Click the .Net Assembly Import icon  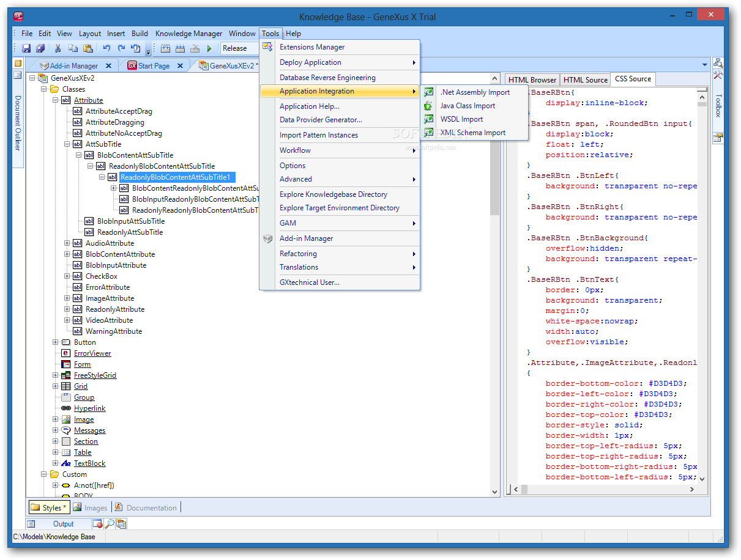(429, 92)
